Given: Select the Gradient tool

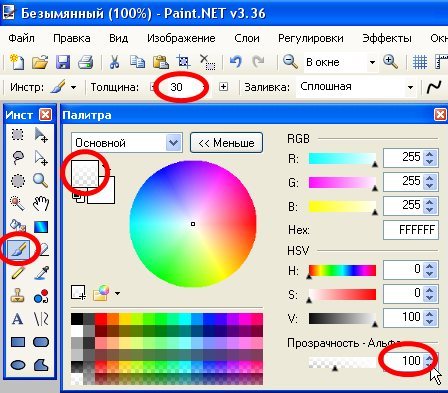Looking at the screenshot, I should [x=41, y=227].
